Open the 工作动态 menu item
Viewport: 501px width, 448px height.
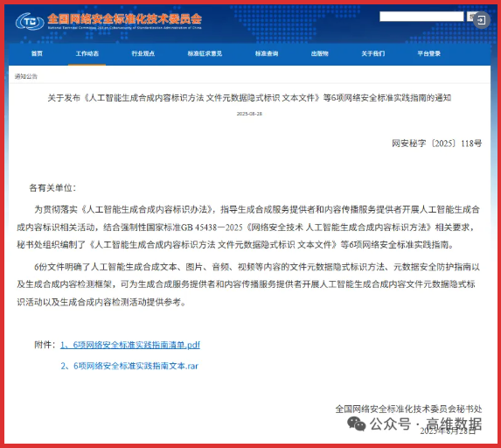pos(87,53)
